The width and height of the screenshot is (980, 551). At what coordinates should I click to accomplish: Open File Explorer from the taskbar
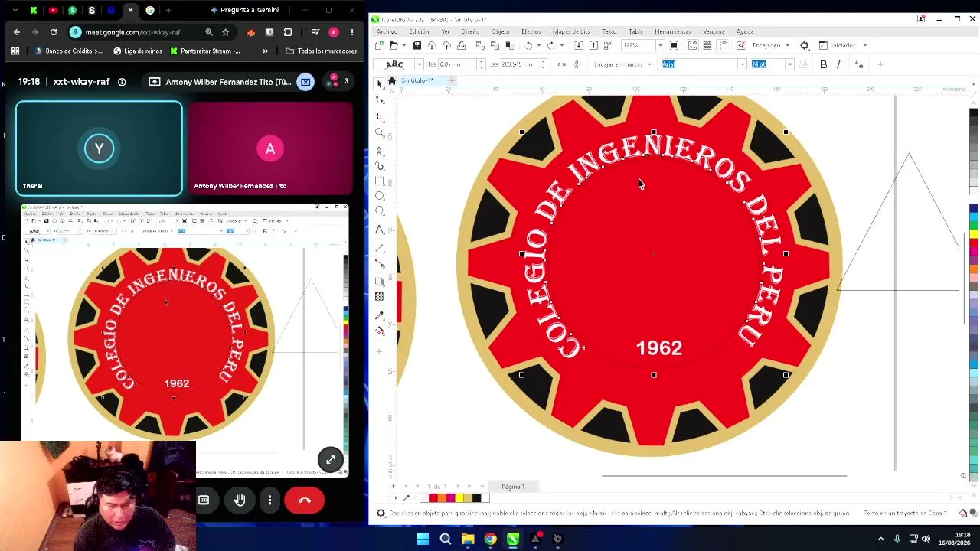468,539
